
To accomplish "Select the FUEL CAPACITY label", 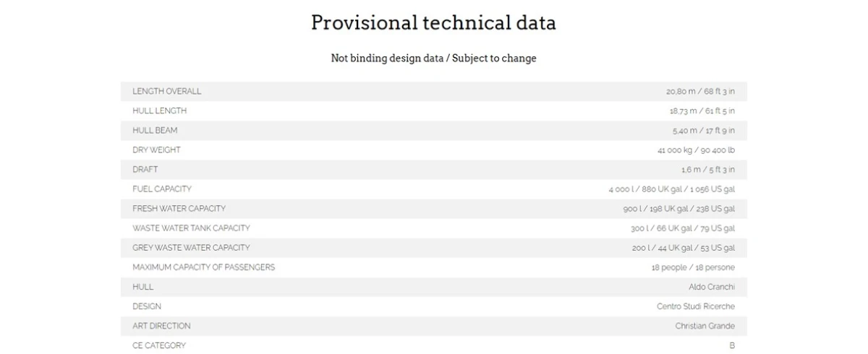I will (162, 189).
